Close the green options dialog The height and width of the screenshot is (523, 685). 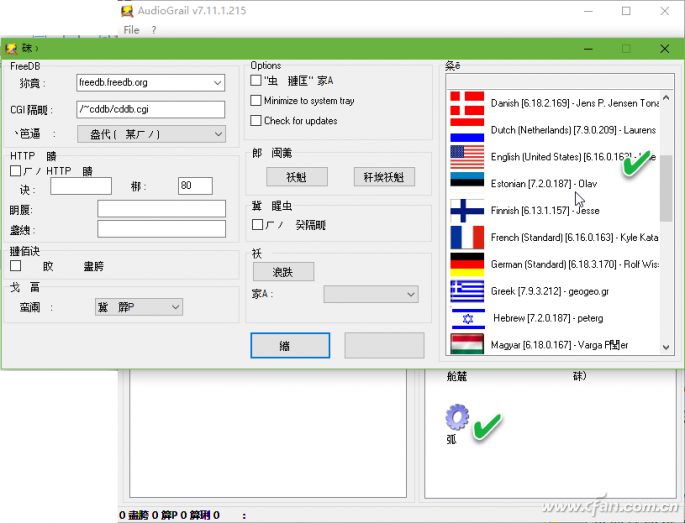click(x=664, y=48)
